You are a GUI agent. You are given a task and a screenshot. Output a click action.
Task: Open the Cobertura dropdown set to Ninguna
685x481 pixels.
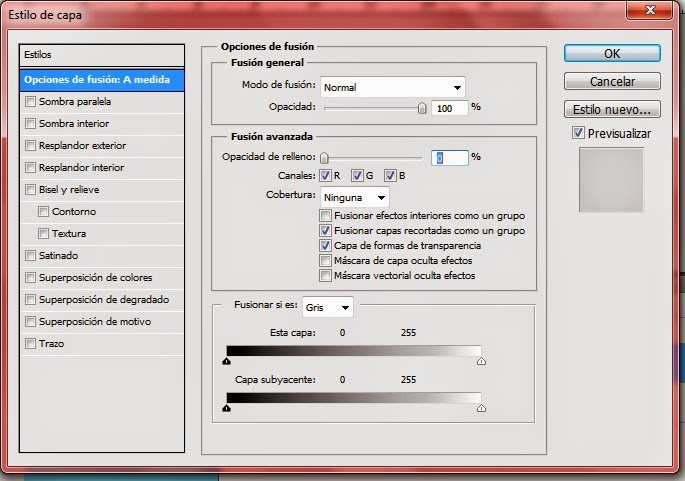click(x=354, y=197)
